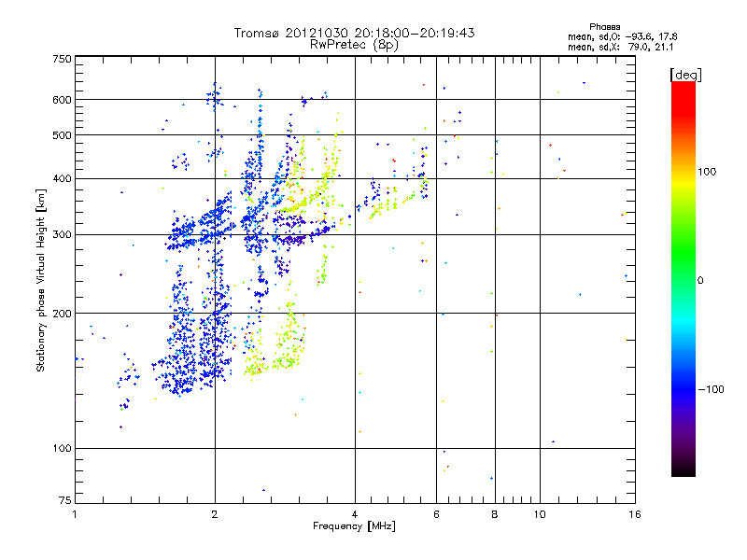Image resolution: width=747 pixels, height=560 pixels.
Task: Click the colorbar '-100' degree label
Action: (712, 389)
